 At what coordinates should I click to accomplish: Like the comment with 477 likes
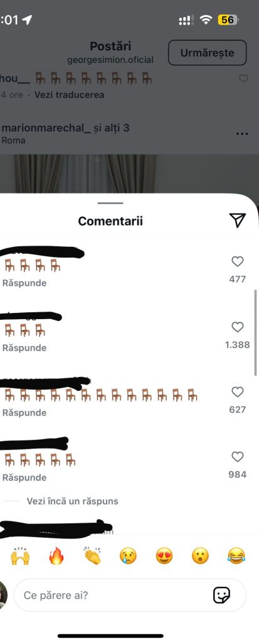(x=238, y=261)
